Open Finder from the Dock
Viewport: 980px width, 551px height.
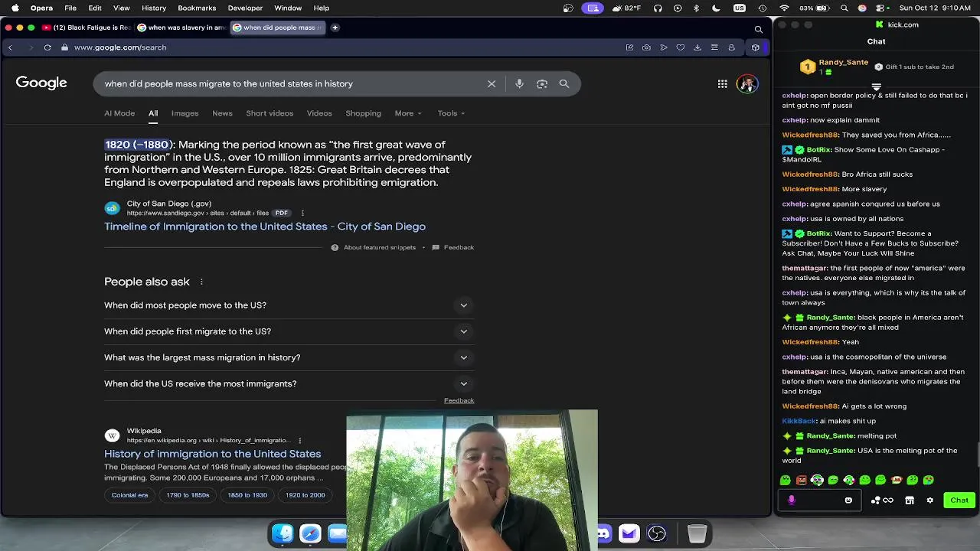coord(283,533)
